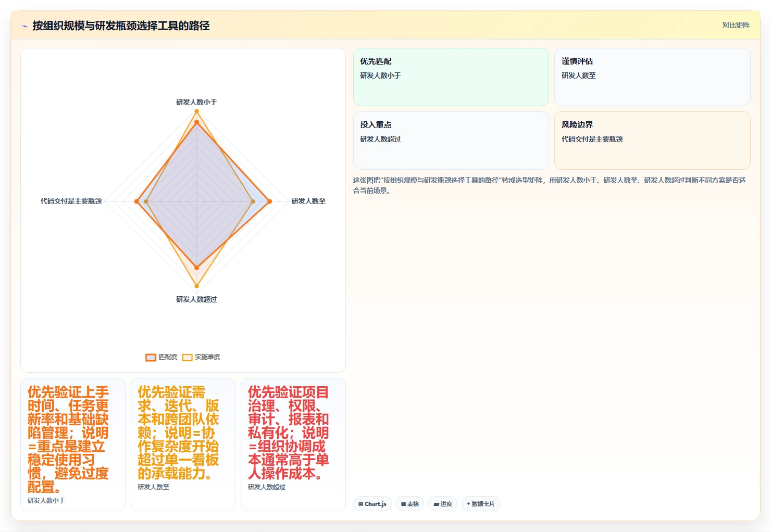The width and height of the screenshot is (771, 532).
Task: Click the radar axis label 代码交付是主要瓶颈
Action: (x=71, y=201)
